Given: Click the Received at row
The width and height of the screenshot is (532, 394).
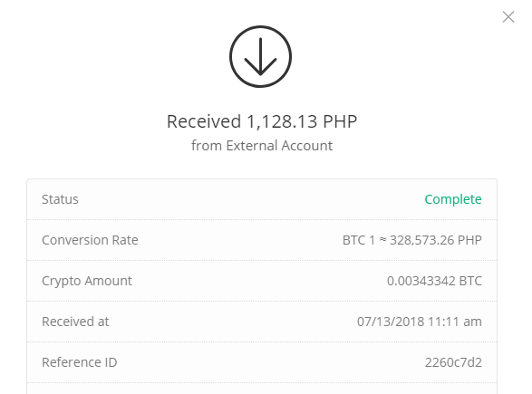Looking at the screenshot, I should (x=262, y=322).
